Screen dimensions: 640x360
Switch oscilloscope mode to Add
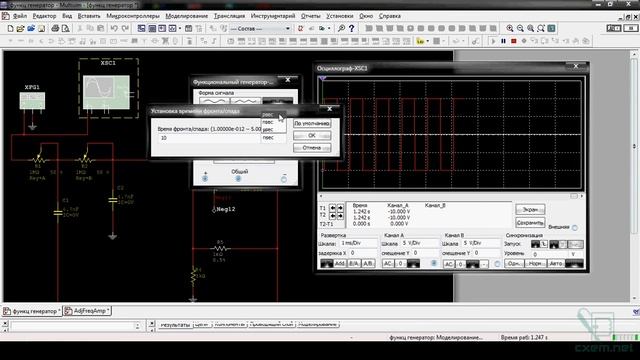click(340, 264)
